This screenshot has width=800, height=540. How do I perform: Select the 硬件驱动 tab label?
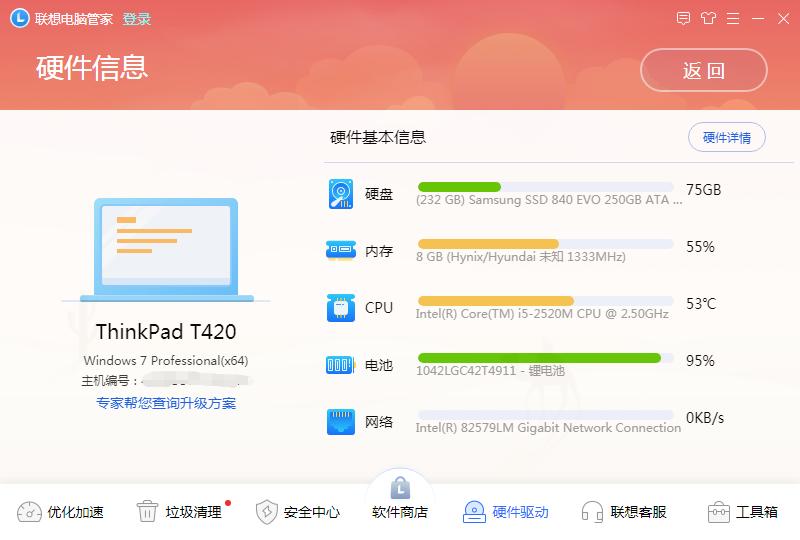[x=520, y=512]
